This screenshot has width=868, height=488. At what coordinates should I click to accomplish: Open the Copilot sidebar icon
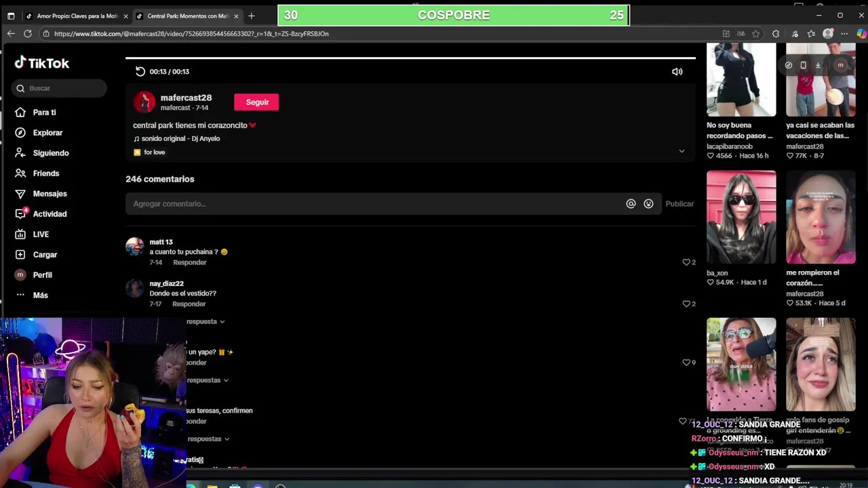click(861, 33)
